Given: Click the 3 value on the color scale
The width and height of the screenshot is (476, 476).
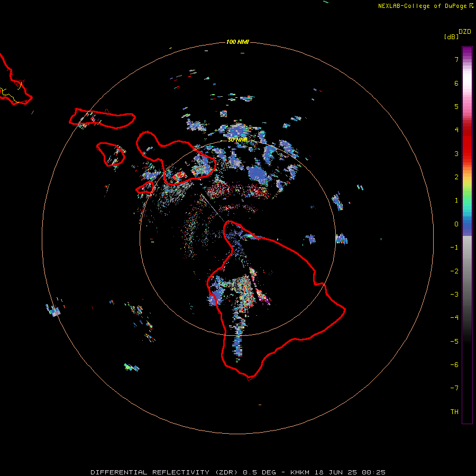Looking at the screenshot, I should click(x=456, y=153).
